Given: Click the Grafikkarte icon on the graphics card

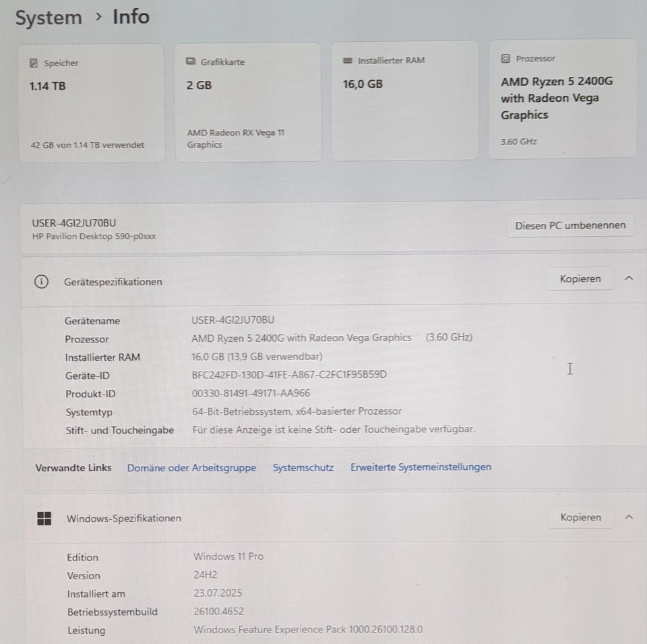Looking at the screenshot, I should click(x=189, y=61).
